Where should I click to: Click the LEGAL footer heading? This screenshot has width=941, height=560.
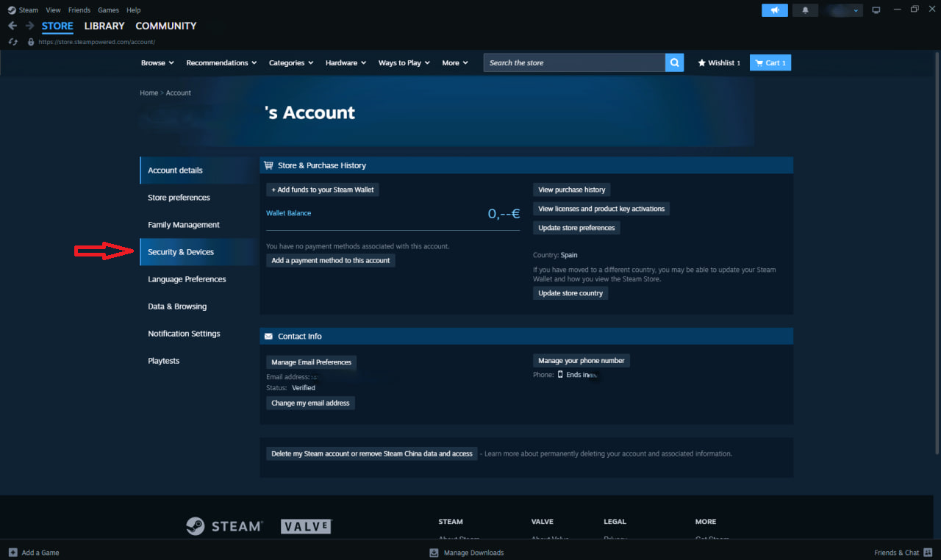pyautogui.click(x=615, y=522)
